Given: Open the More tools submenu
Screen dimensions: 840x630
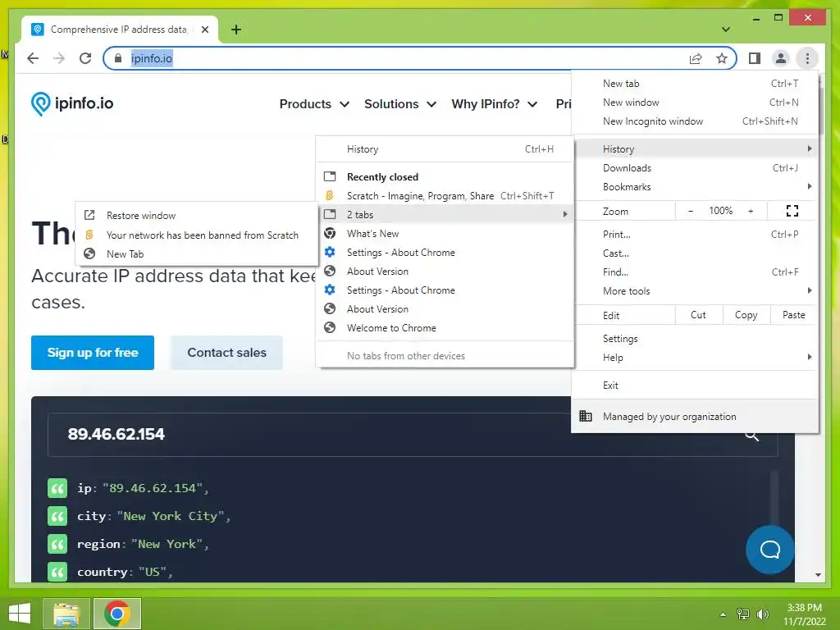Looking at the screenshot, I should (x=695, y=291).
